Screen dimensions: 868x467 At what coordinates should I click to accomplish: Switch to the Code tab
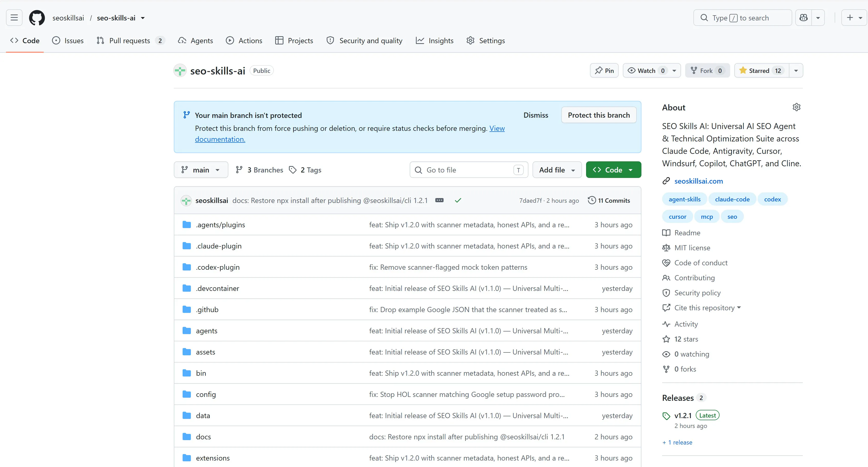pos(25,40)
